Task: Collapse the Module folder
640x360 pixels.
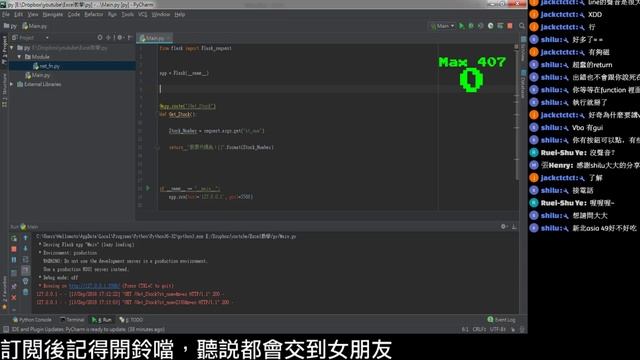Action: click(x=19, y=57)
